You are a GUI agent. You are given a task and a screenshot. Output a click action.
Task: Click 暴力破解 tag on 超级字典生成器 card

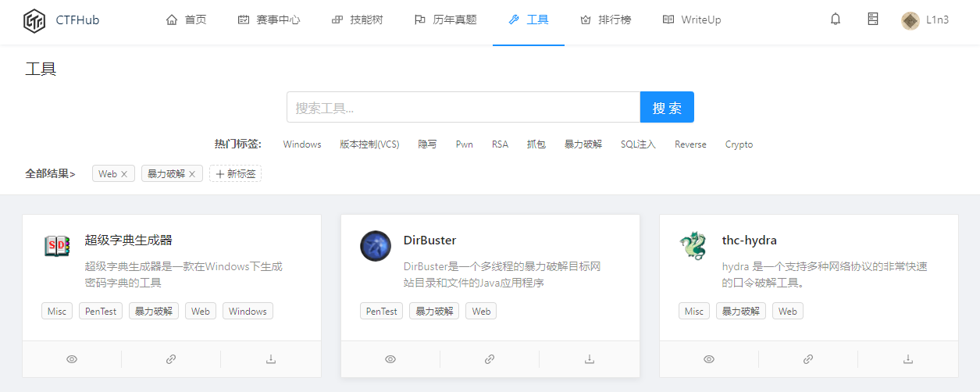(x=154, y=311)
